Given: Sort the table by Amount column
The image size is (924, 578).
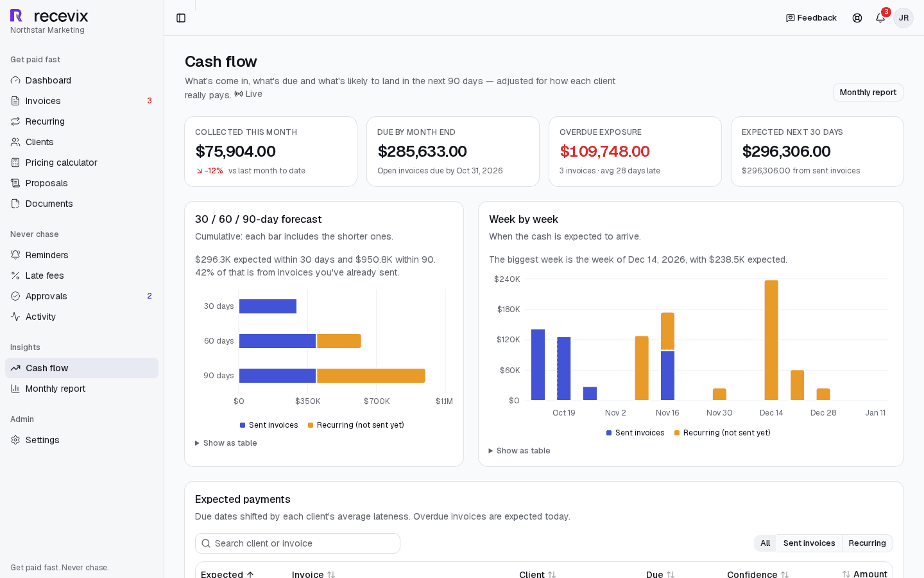Looking at the screenshot, I should point(865,574).
